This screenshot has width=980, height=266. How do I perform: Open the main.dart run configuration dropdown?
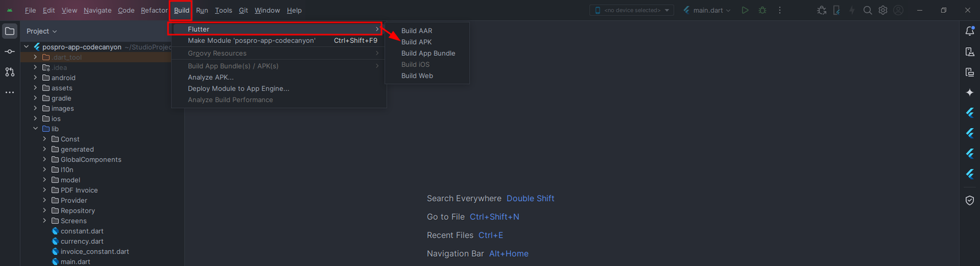(x=707, y=10)
